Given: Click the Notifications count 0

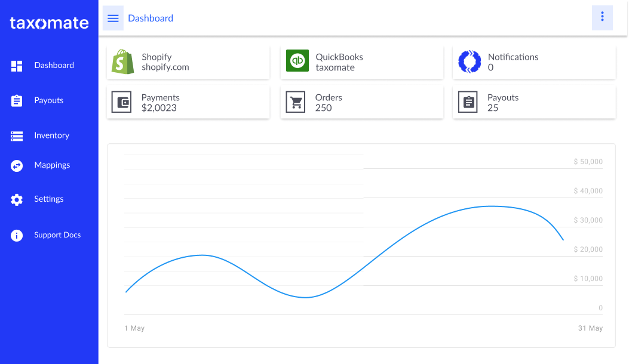Looking at the screenshot, I should click(x=490, y=67).
